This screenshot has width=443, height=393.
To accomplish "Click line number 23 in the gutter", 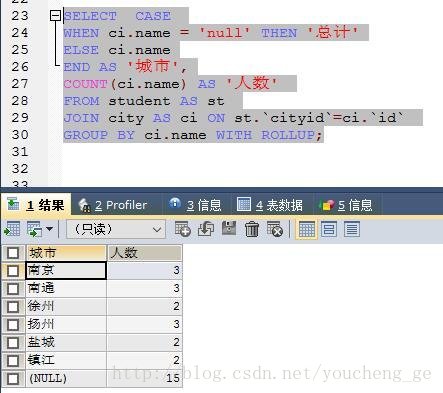I will (20, 16).
